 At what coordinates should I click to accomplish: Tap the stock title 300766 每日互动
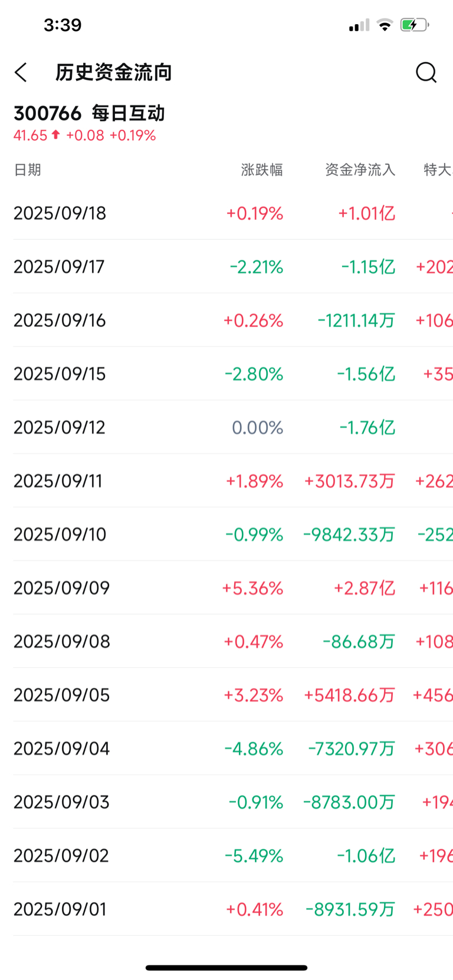point(89,113)
